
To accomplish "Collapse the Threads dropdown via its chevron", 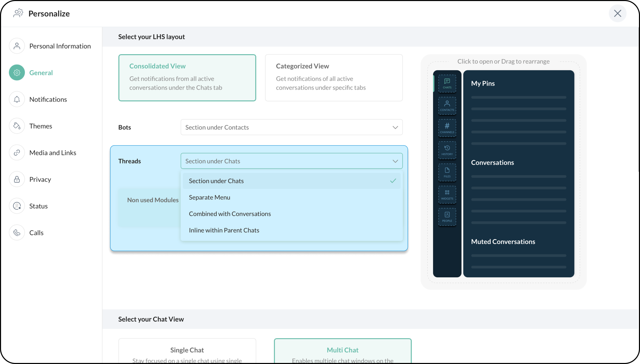I will tap(395, 161).
